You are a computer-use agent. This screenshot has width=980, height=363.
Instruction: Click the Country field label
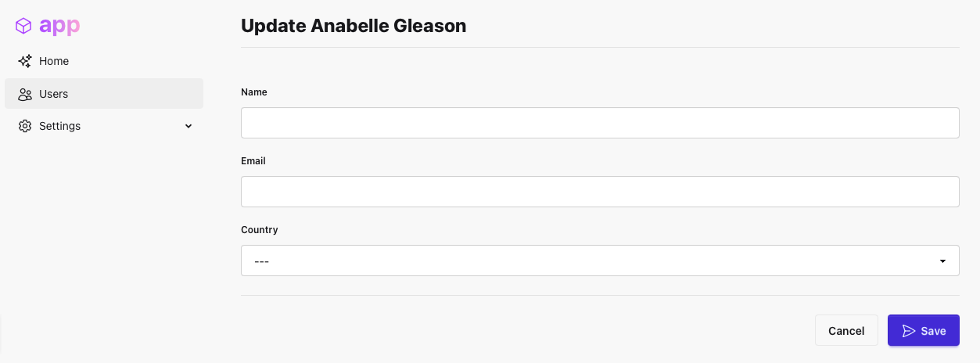tap(260, 230)
